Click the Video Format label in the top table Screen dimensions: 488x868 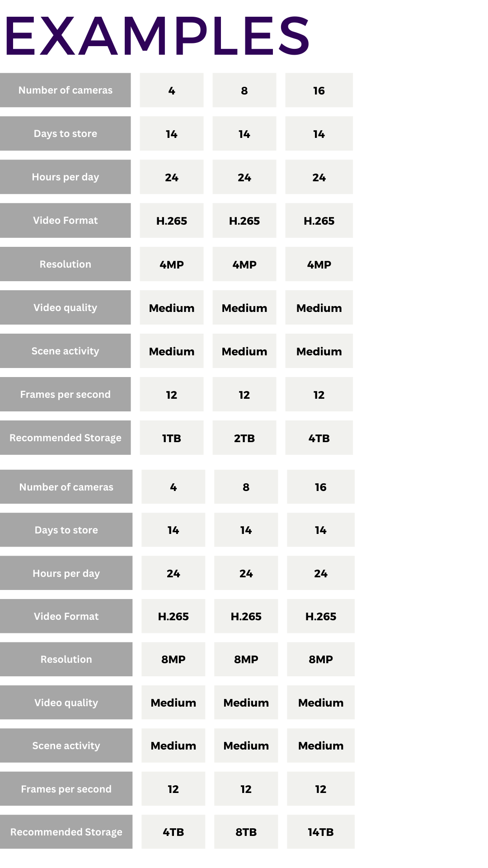(x=66, y=221)
